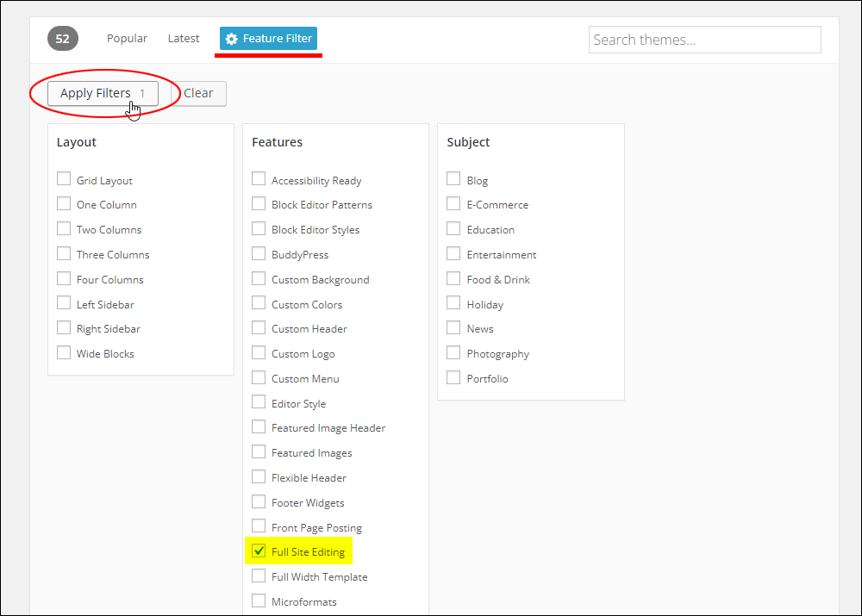Tick the Featured Images checkbox
This screenshot has width=862, height=616.
[x=259, y=451]
